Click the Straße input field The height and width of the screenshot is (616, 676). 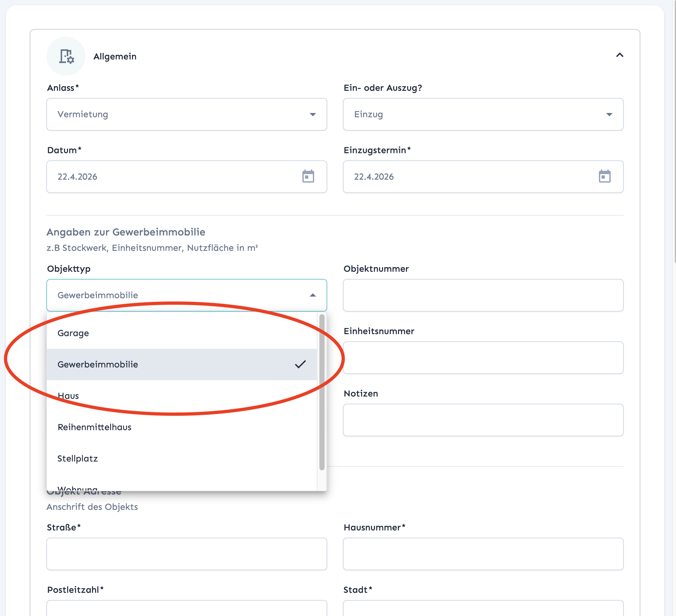pyautogui.click(x=186, y=554)
